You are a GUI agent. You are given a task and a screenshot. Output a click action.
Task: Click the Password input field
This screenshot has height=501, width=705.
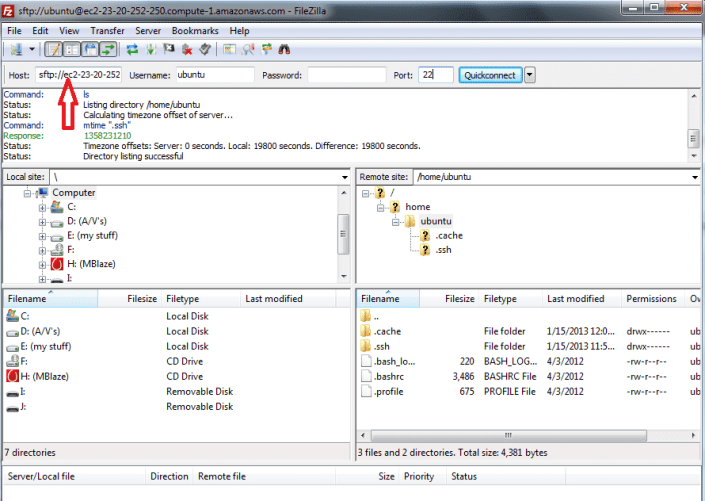pos(347,75)
